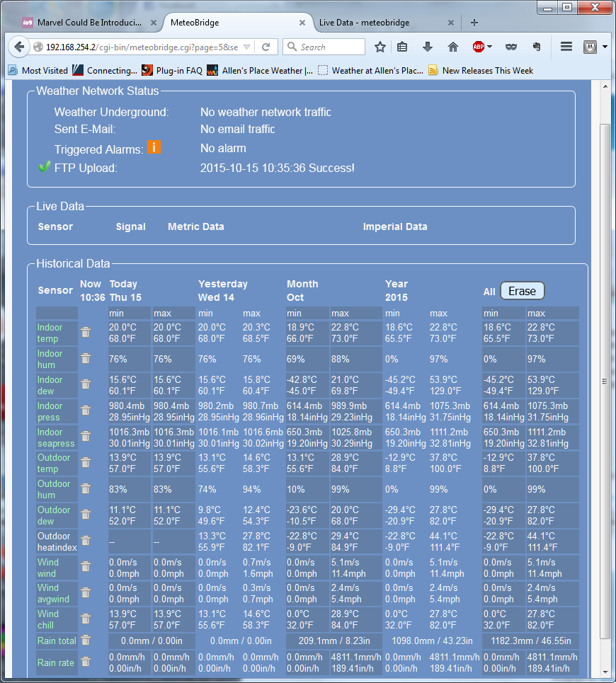
Task: Open the Adblock Plus dropdown arrow
Action: click(x=490, y=47)
